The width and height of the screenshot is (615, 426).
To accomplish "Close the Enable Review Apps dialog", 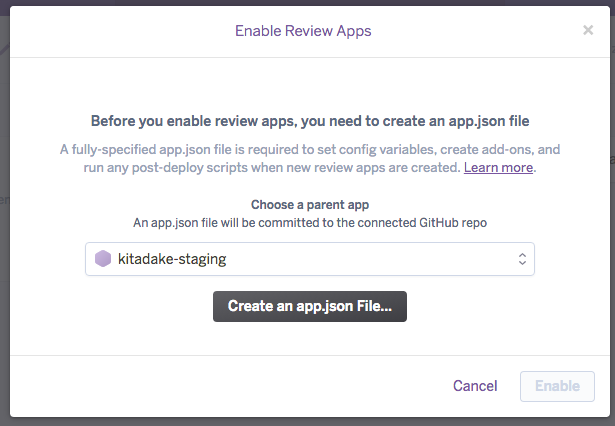I will tap(588, 30).
